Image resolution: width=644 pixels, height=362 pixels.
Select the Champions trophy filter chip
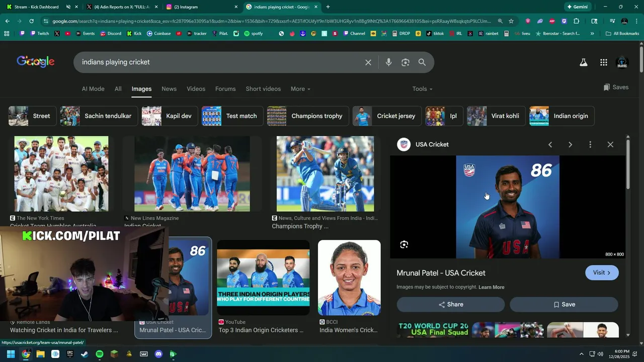[x=308, y=116]
